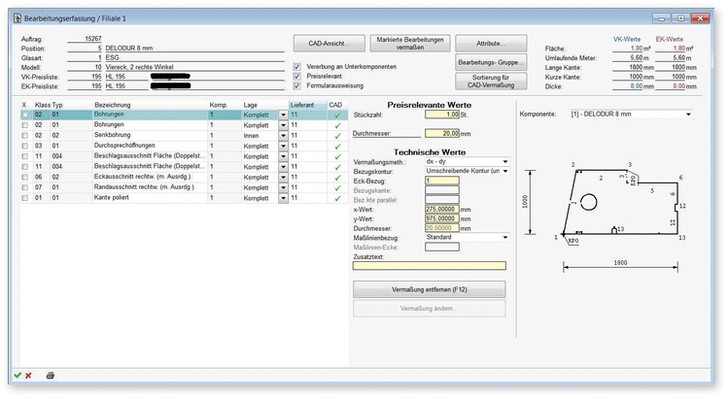Cancel with the red X icon
728x399 pixels.
click(x=28, y=375)
